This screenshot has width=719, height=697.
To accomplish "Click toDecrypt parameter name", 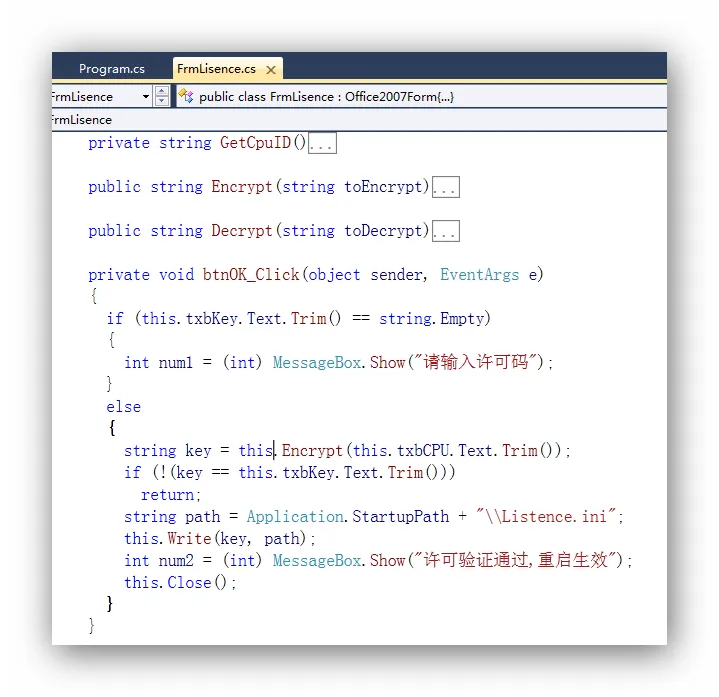I will (x=383, y=231).
